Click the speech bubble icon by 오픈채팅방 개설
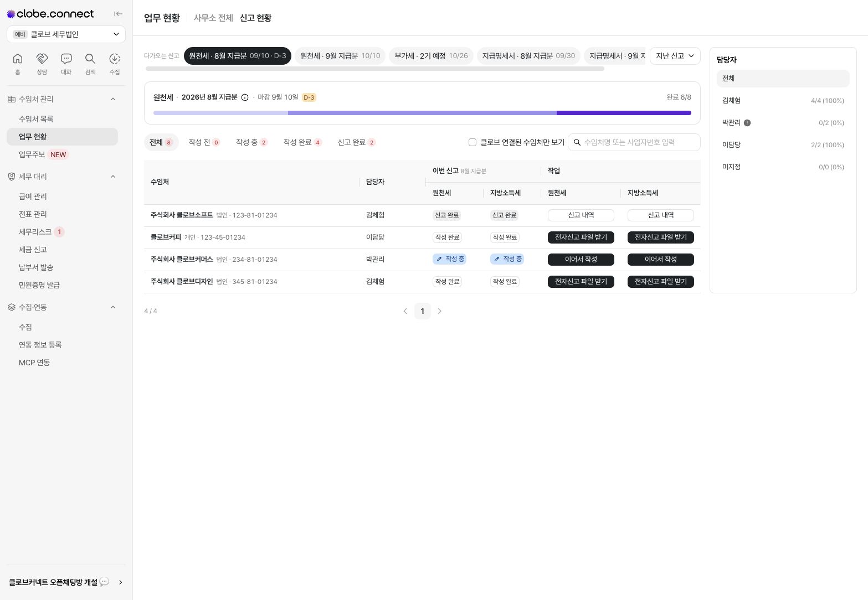 point(104,582)
